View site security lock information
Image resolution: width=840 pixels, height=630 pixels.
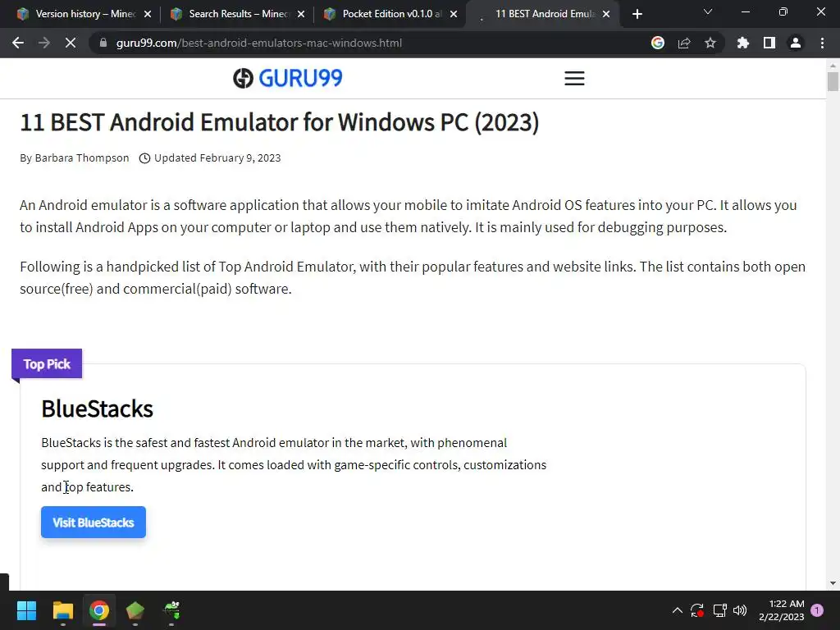coord(103,43)
